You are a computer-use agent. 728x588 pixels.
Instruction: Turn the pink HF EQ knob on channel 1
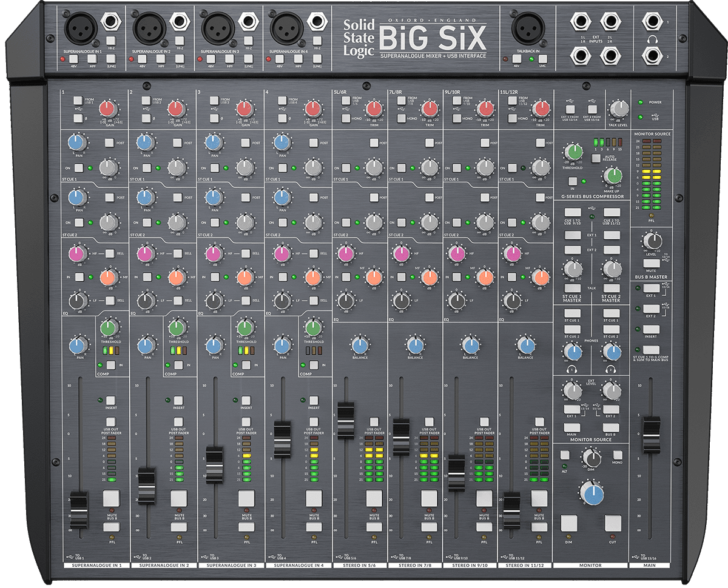[77, 254]
